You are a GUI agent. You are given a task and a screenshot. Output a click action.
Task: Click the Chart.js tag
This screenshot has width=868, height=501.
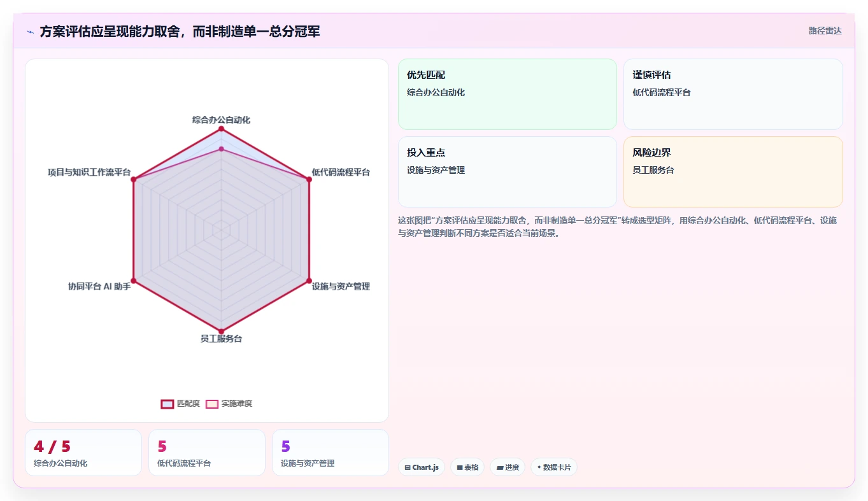(x=422, y=467)
